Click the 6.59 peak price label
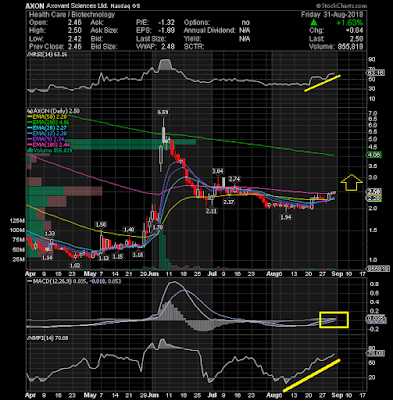This screenshot has width=393, height=400. point(163,113)
